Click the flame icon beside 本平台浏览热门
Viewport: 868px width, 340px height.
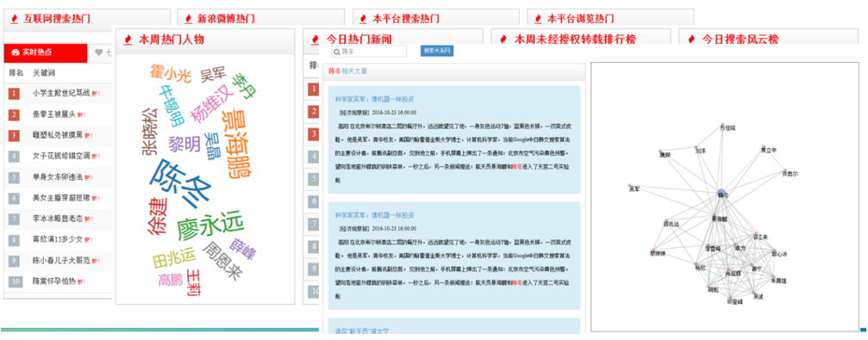pos(539,19)
